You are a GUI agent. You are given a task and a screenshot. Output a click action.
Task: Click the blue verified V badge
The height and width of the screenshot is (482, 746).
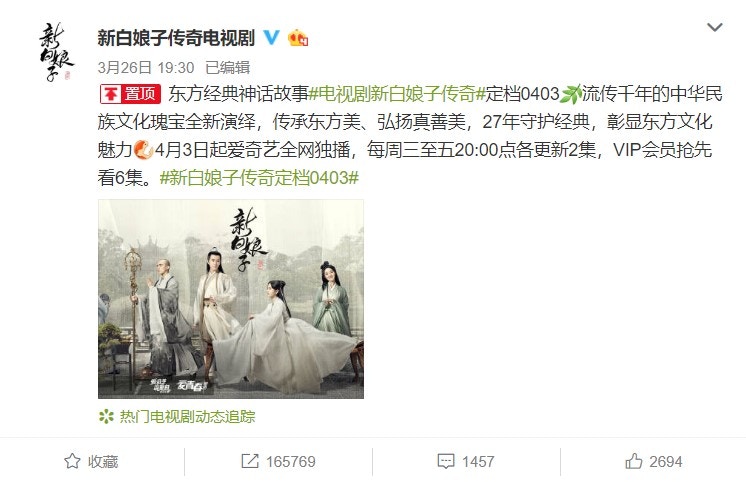pyautogui.click(x=272, y=38)
